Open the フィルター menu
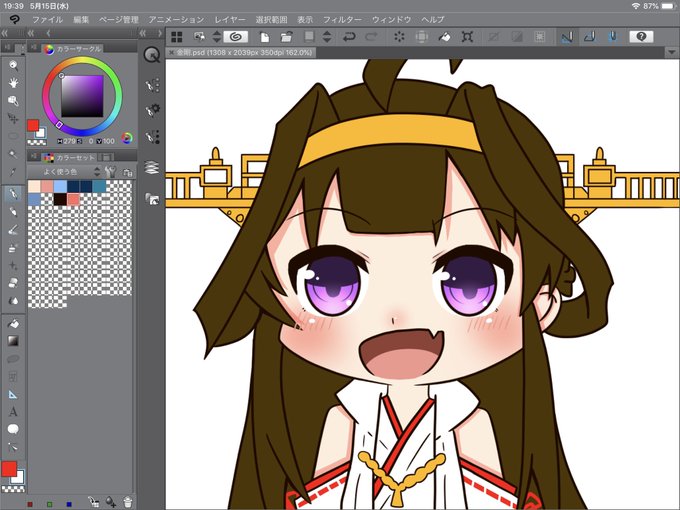The image size is (680, 510). [342, 20]
